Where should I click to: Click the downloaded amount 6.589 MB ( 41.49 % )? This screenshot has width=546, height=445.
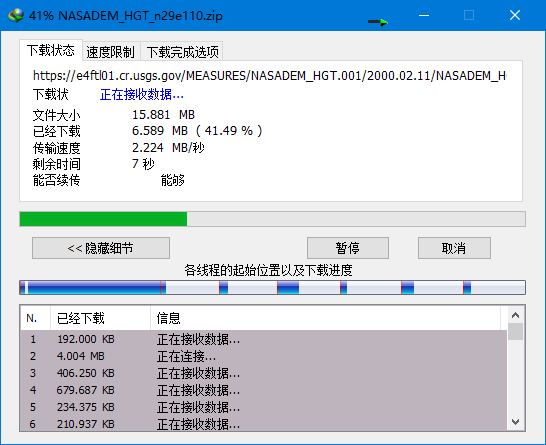(x=197, y=131)
